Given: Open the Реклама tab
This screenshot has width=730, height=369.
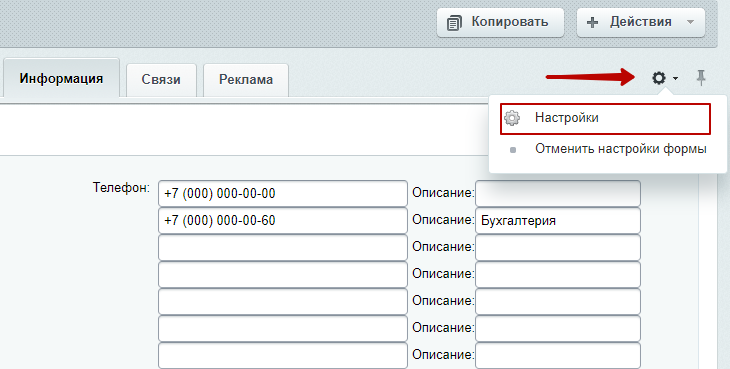Looking at the screenshot, I should [246, 80].
